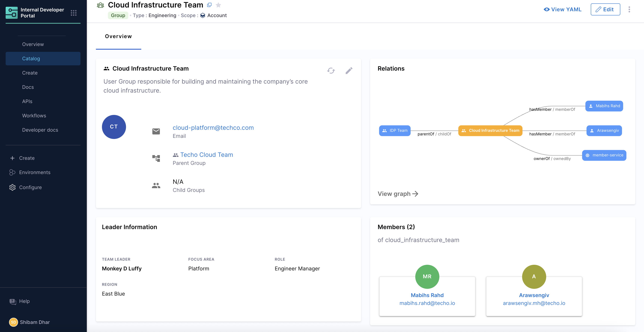This screenshot has width=644, height=332.
Task: Open the module switcher grid icon
Action: click(74, 13)
